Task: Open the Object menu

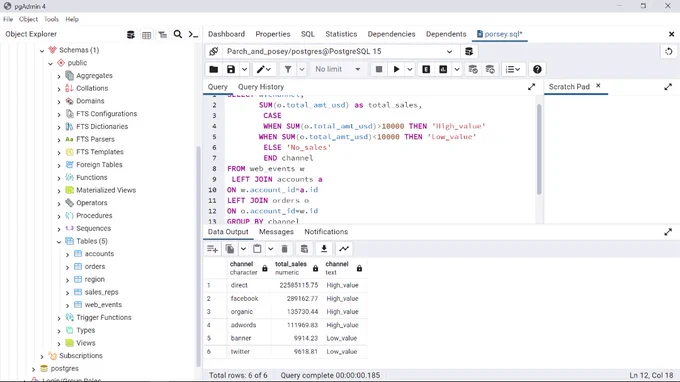Action: (x=28, y=19)
